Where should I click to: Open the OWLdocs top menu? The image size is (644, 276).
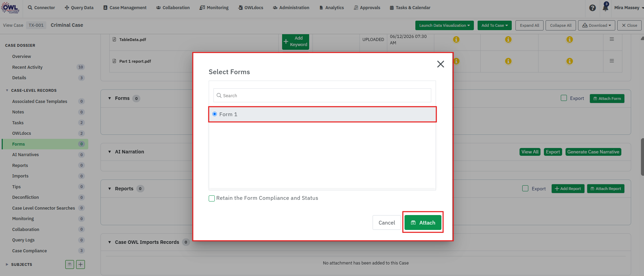point(251,7)
